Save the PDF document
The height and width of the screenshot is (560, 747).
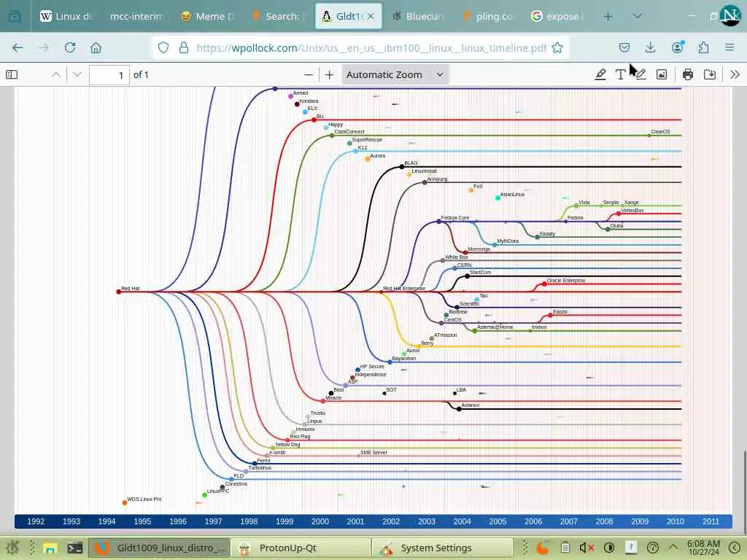tap(710, 75)
